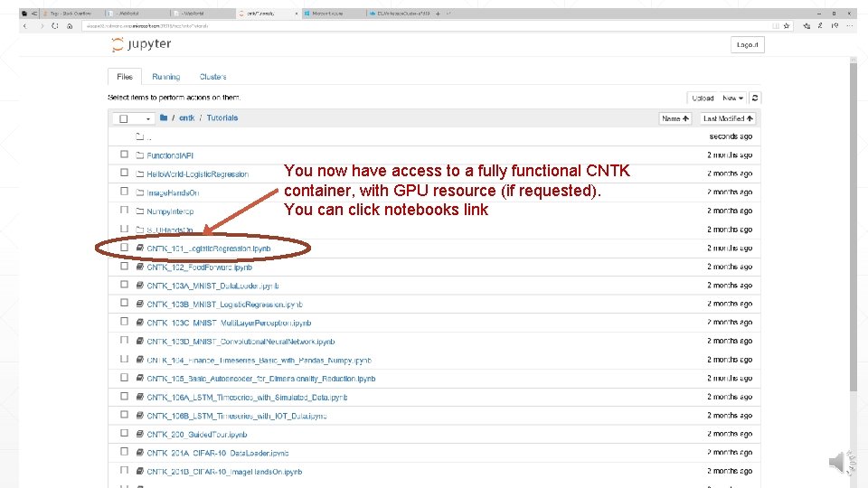Viewport: 868px width, 488px height.
Task: Click the parent directory folder icon
Action: [x=139, y=136]
